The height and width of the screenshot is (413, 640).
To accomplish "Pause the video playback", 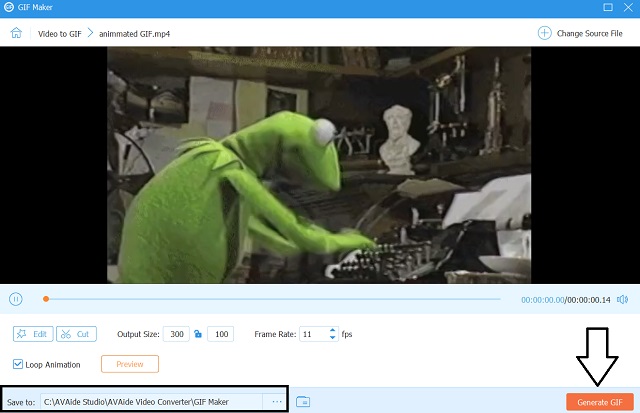I will click(16, 299).
